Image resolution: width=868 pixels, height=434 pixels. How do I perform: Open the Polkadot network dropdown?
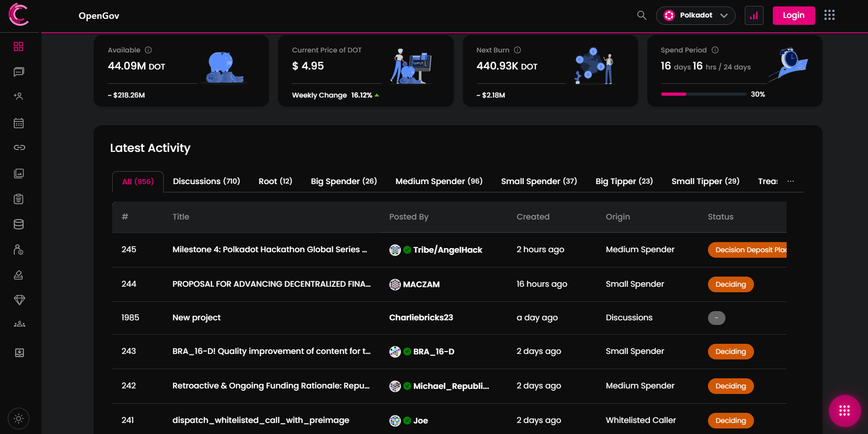point(696,16)
